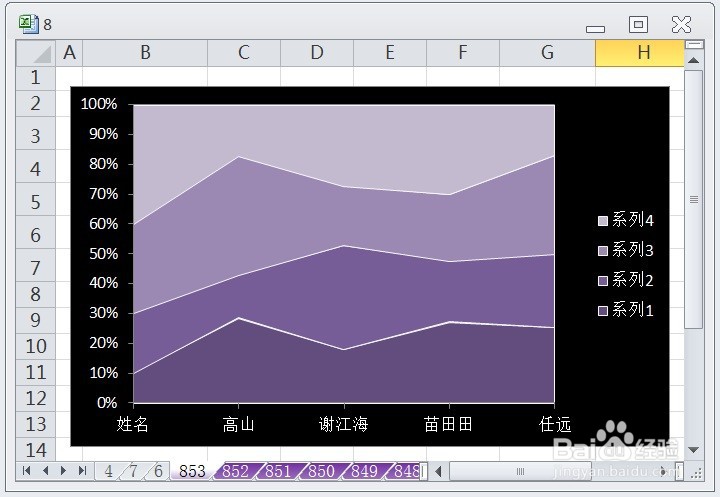Click the Select All corner triangle
The image size is (720, 497).
[x=36, y=53]
